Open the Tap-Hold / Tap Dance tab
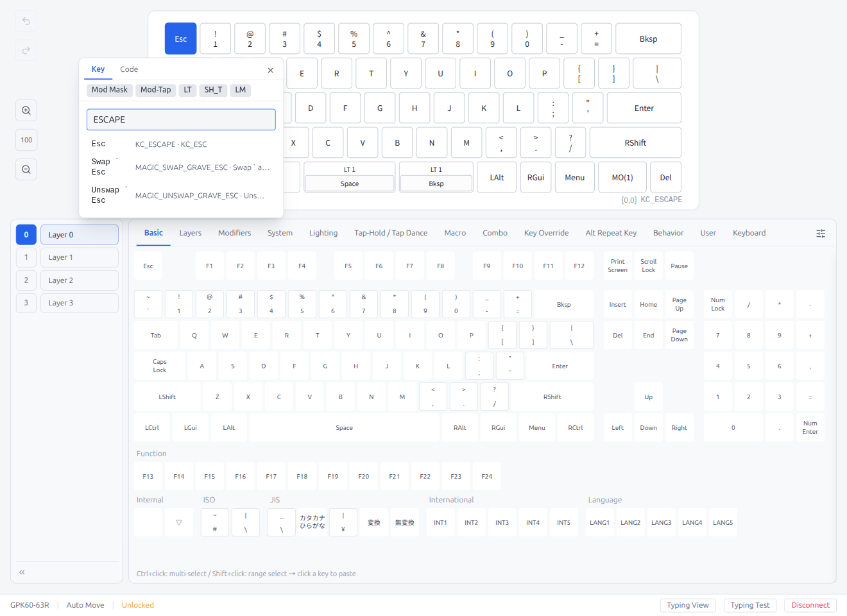This screenshot has height=616, width=847. (x=391, y=233)
